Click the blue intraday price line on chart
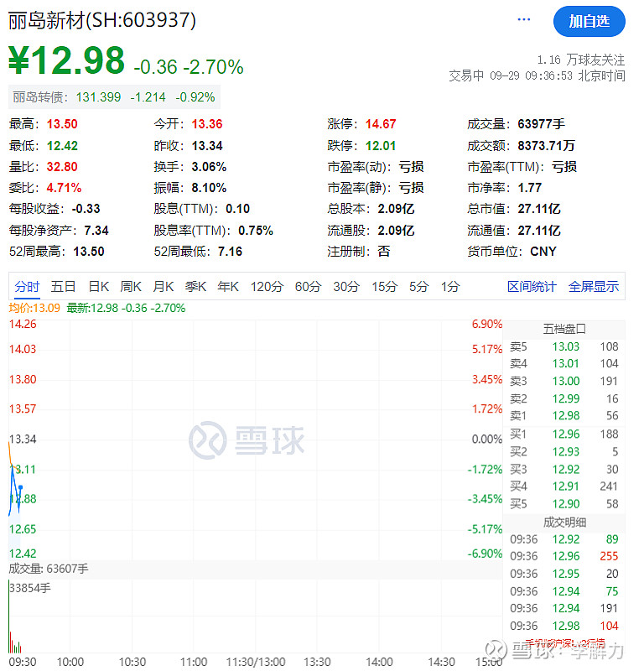 pyautogui.click(x=15, y=492)
